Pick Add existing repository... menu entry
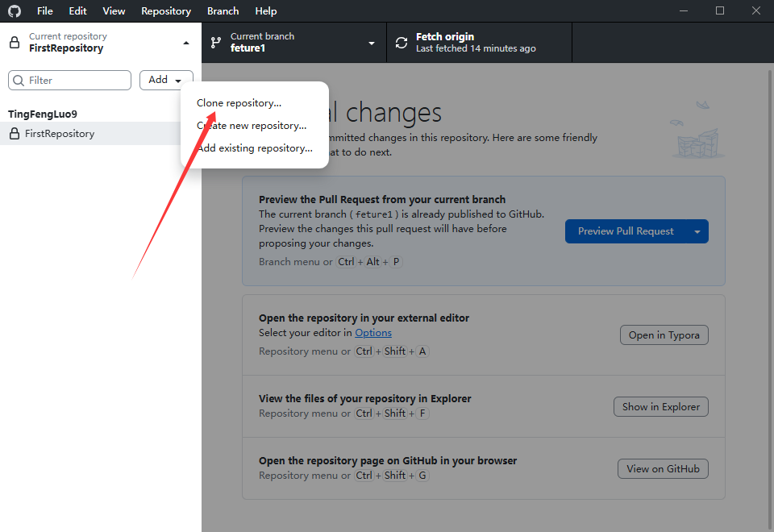Screen dimensions: 774x532 click(x=255, y=148)
